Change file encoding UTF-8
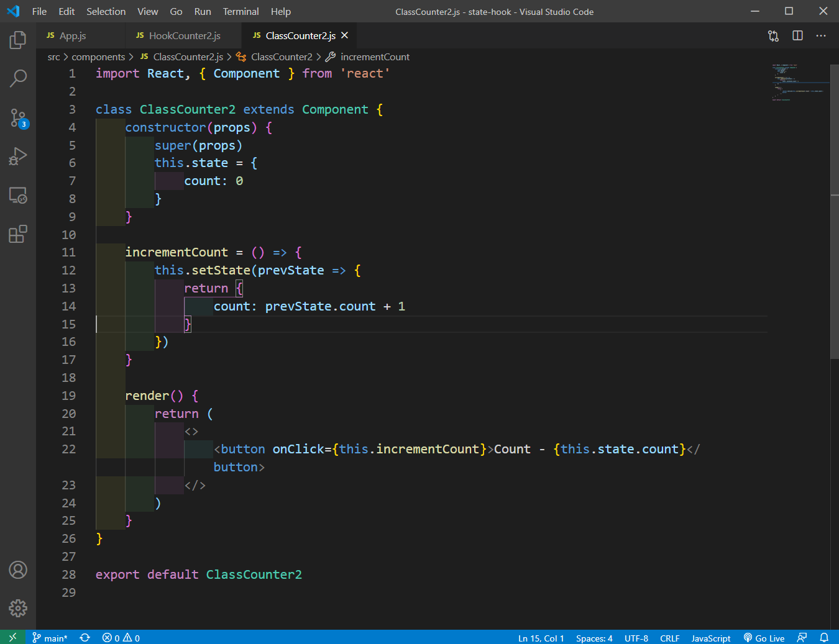The width and height of the screenshot is (839, 644). 636,638
